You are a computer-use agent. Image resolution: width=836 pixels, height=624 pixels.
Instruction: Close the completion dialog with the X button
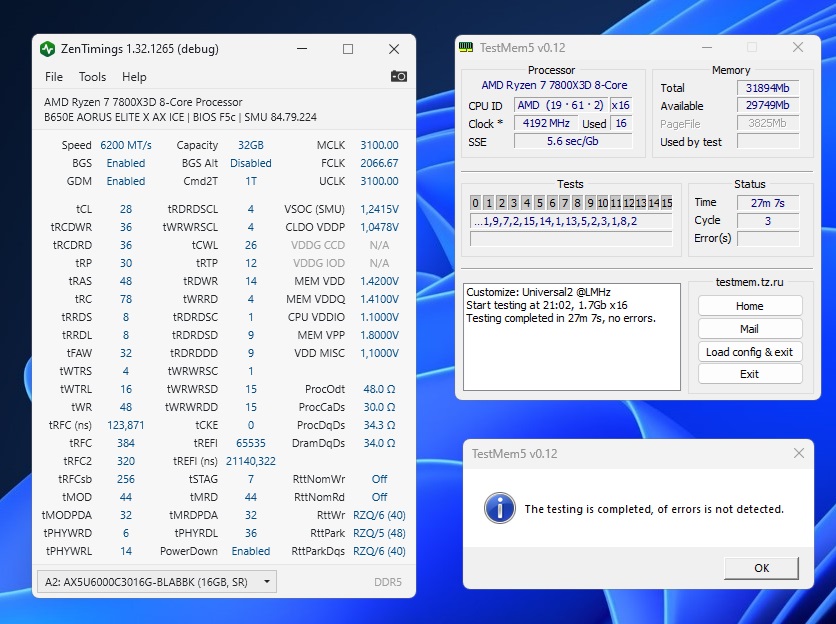click(798, 453)
